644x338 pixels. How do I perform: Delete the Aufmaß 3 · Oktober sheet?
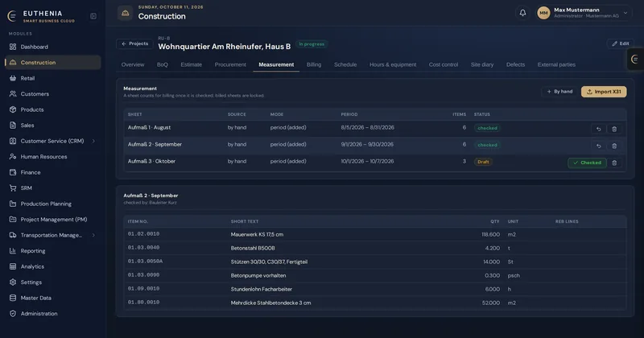(614, 163)
